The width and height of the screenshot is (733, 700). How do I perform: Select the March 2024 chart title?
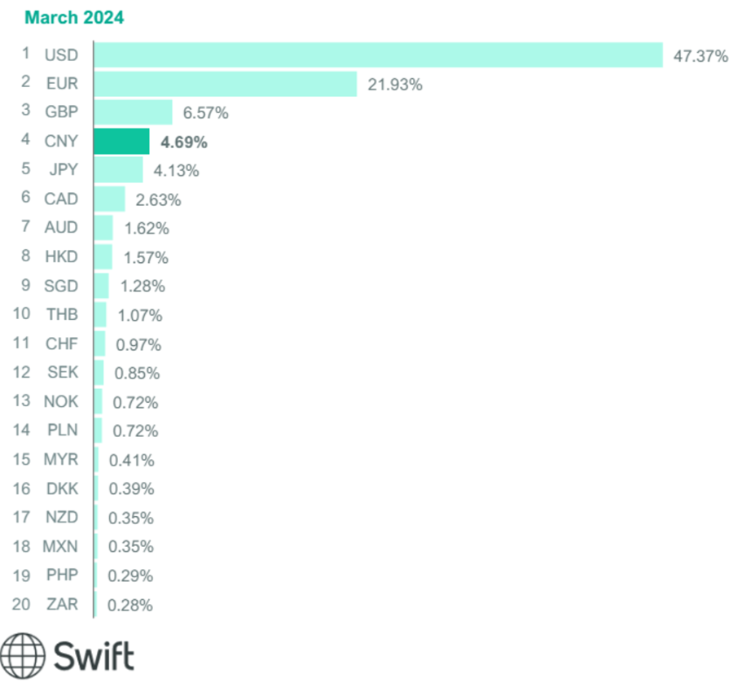tap(74, 17)
